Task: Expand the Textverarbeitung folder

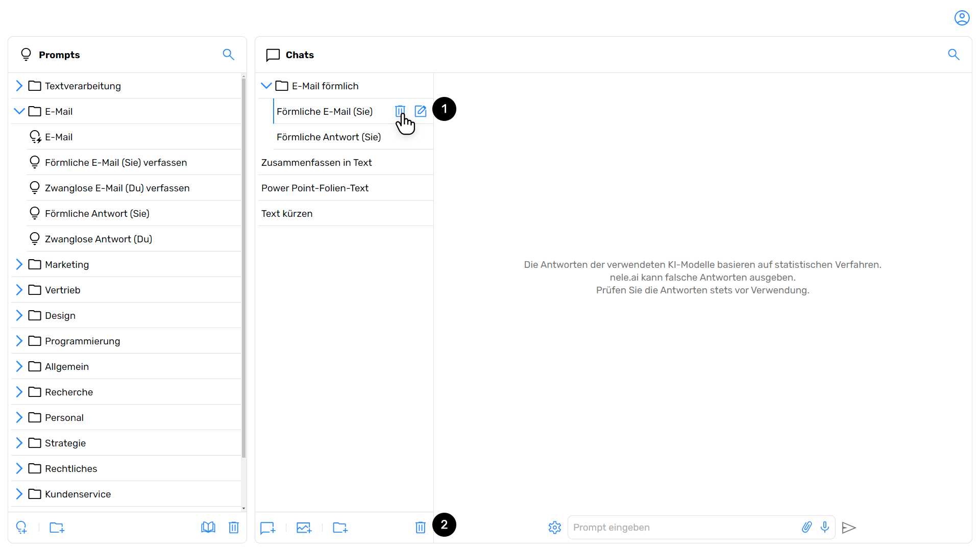Action: tap(19, 85)
